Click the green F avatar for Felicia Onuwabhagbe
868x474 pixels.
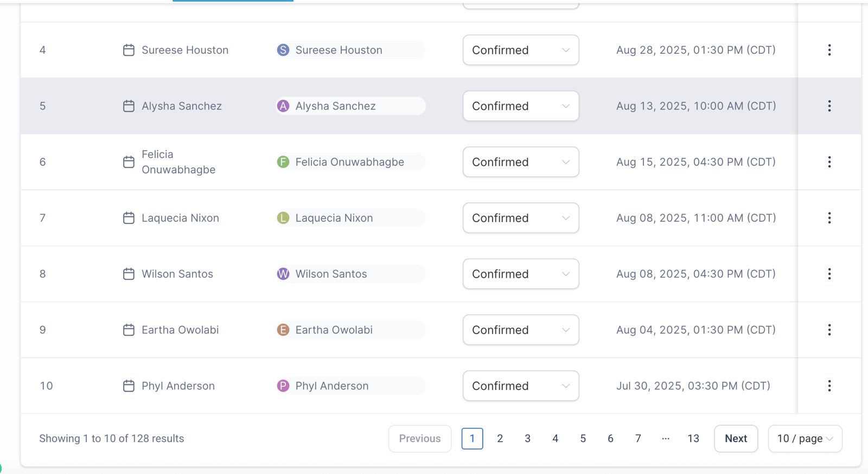coord(283,162)
